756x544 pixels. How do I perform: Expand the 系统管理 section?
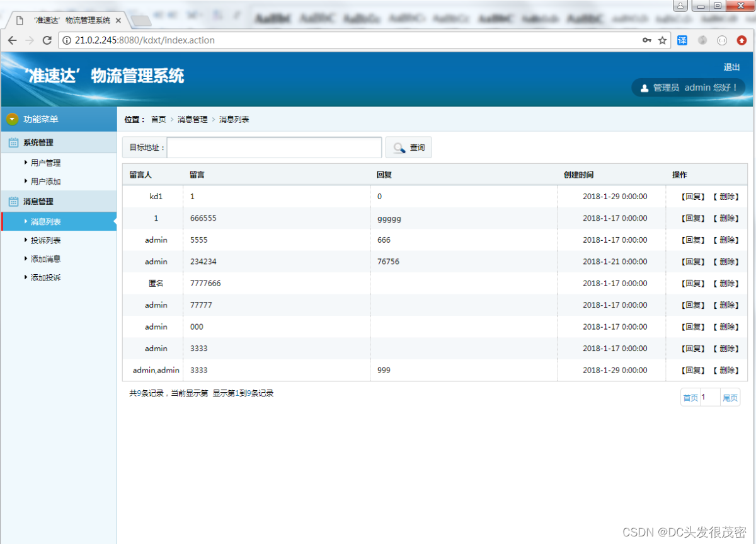(59, 142)
